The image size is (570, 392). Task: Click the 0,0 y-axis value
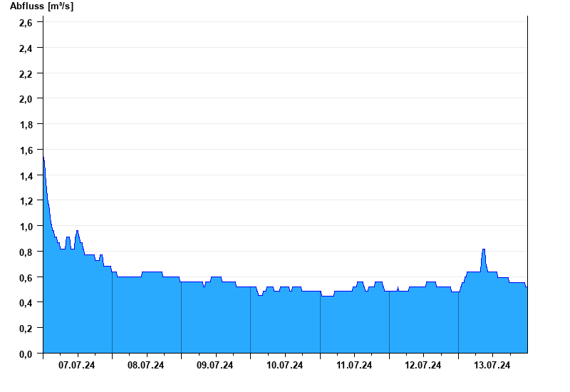(x=26, y=354)
